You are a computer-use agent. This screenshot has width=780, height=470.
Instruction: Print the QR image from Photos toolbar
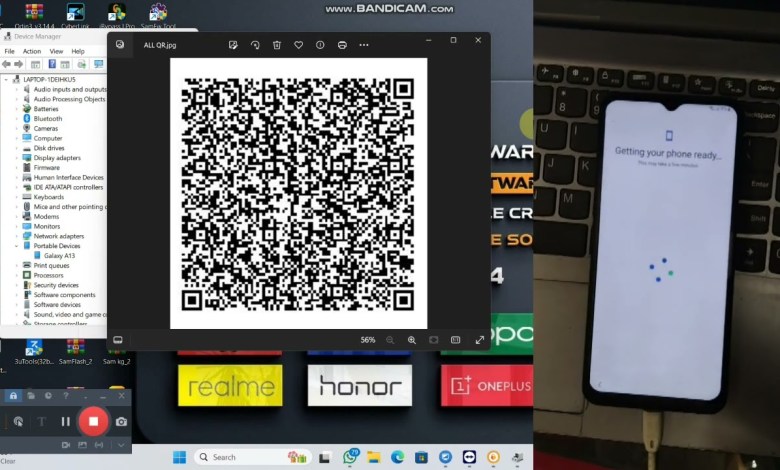click(x=342, y=45)
